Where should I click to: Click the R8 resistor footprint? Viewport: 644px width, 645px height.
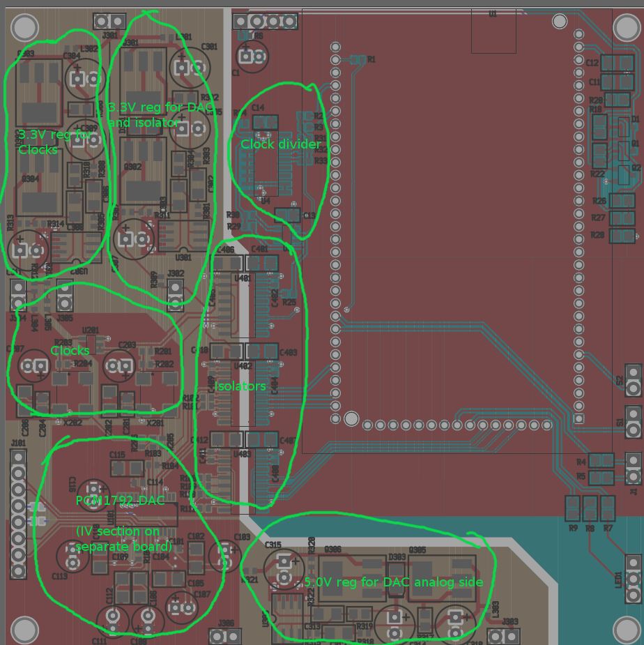pos(590,508)
